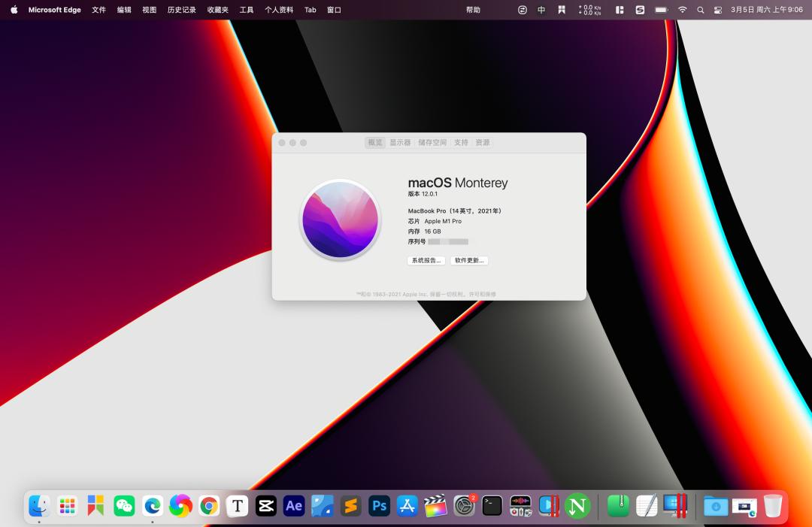Click the 软件更新 button

[x=470, y=261]
